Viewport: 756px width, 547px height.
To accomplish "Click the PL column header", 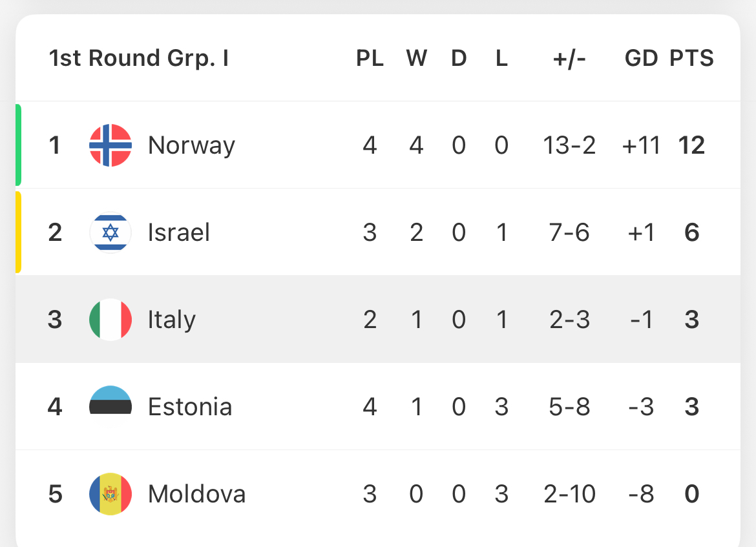I will [x=370, y=58].
